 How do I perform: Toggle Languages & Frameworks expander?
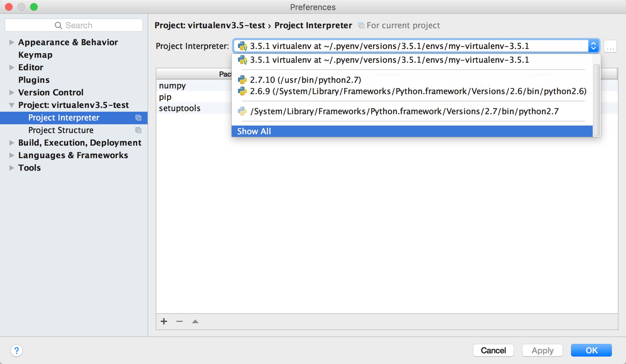coord(11,155)
